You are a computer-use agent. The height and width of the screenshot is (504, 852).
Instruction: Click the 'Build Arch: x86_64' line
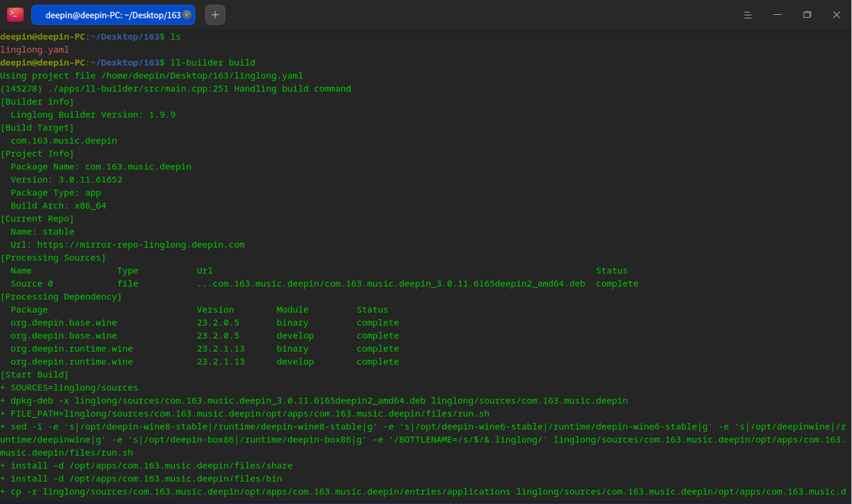pyautogui.click(x=59, y=206)
